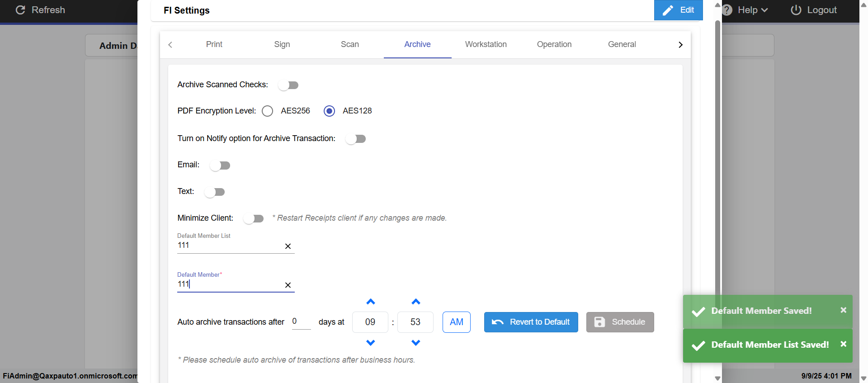This screenshot has height=383, width=868.
Task: Increase the hour with up arrow
Action: [371, 302]
